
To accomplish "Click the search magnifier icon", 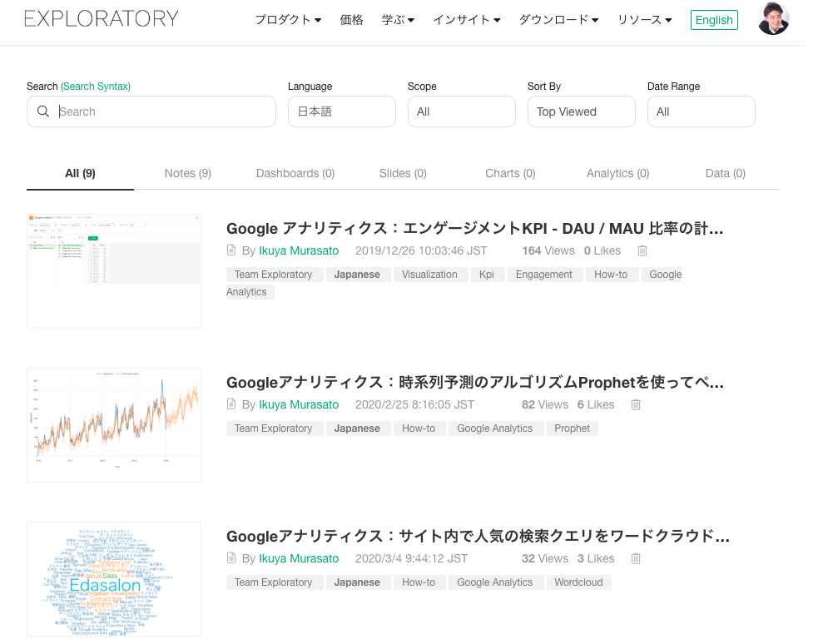I will click(43, 111).
